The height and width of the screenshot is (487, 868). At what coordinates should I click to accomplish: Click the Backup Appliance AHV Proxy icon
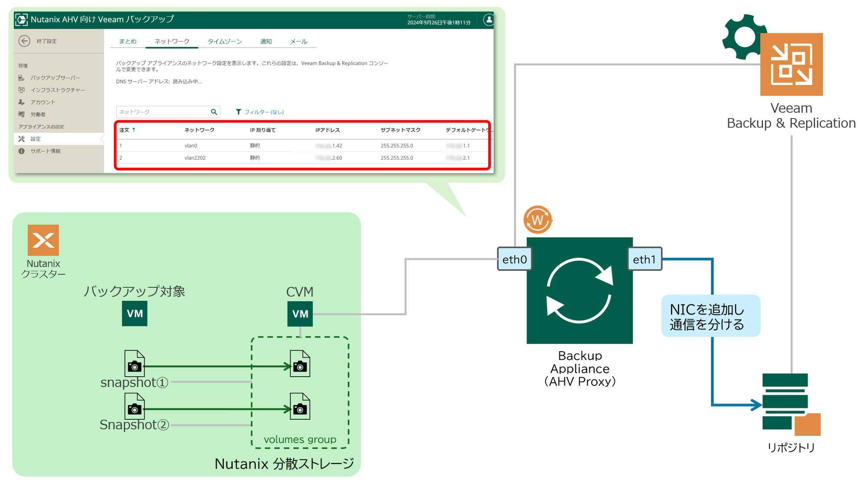point(579,290)
